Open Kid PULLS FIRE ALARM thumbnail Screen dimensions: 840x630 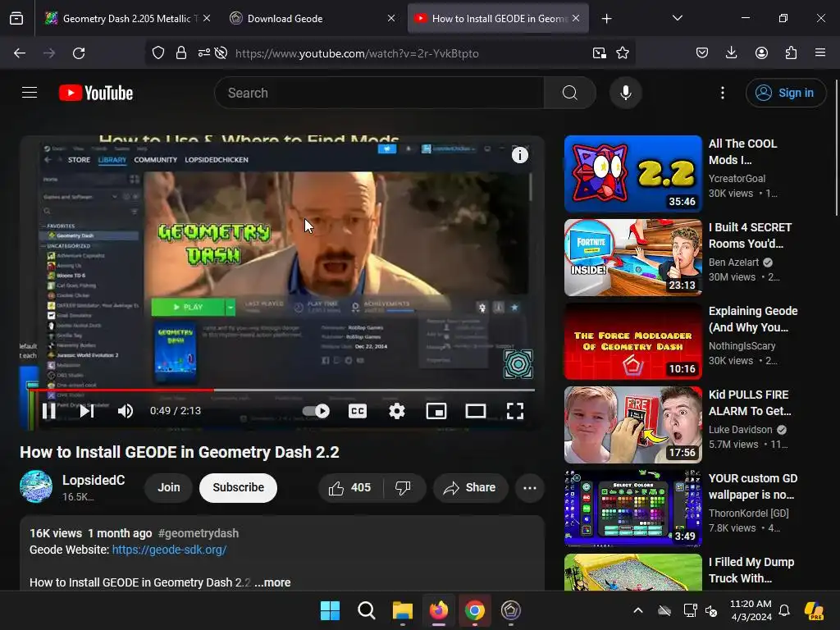click(632, 425)
